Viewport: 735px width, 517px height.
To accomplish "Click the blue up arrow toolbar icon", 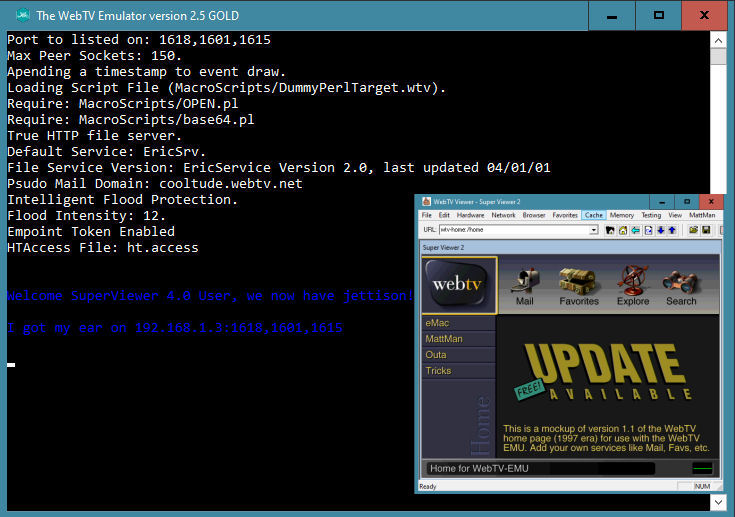I will (x=672, y=230).
